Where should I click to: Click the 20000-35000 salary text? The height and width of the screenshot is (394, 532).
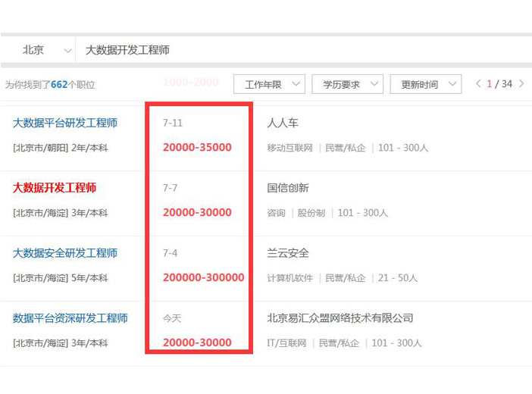pos(197,147)
